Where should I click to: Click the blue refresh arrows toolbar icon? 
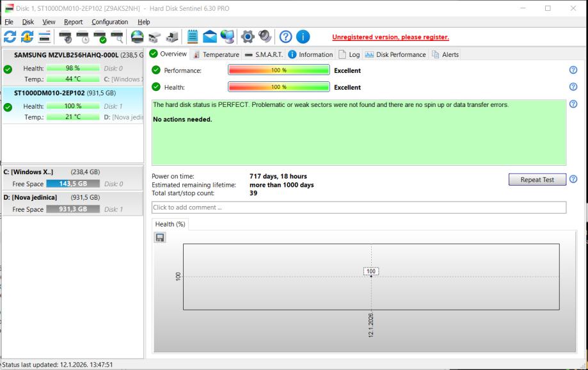10,37
